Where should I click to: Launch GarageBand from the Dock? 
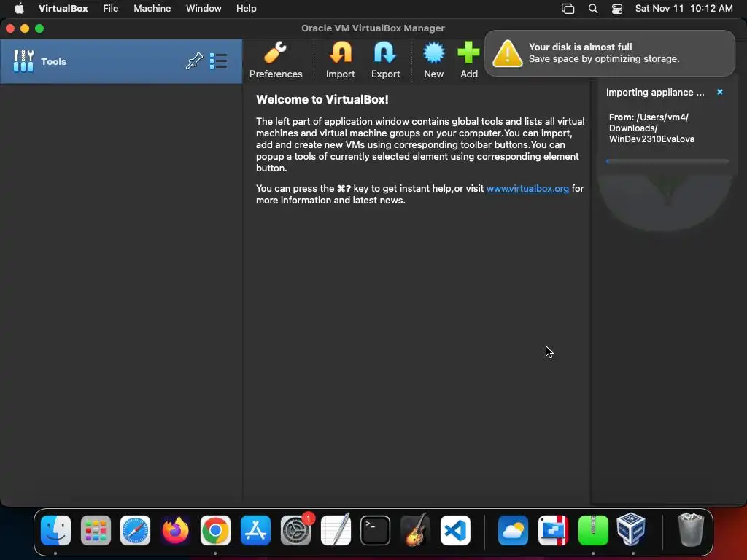pyautogui.click(x=415, y=530)
